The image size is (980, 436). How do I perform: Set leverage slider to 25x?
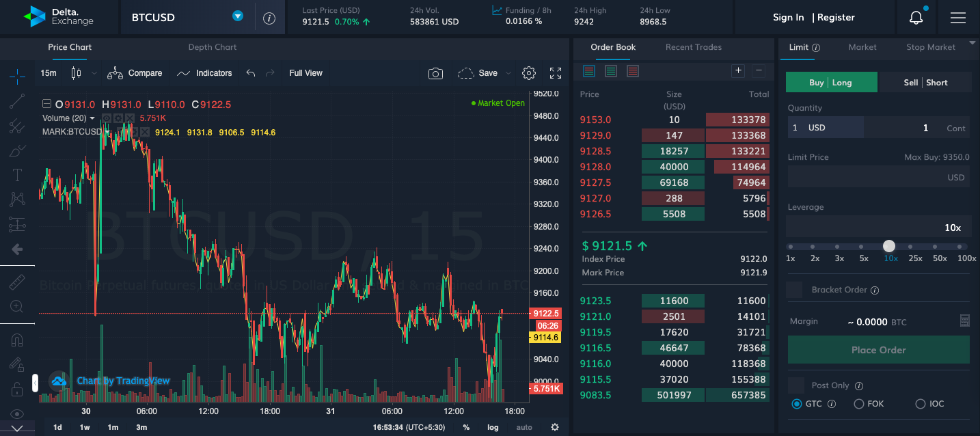coord(915,247)
